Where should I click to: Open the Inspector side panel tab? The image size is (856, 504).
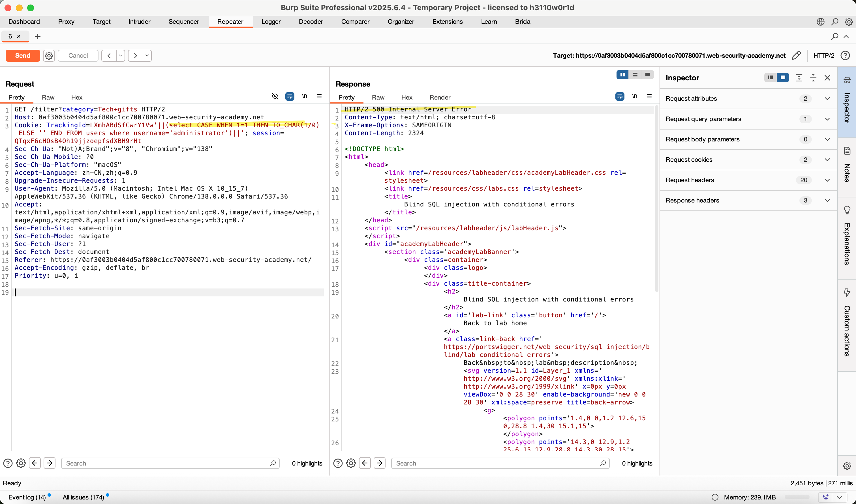pyautogui.click(x=846, y=102)
